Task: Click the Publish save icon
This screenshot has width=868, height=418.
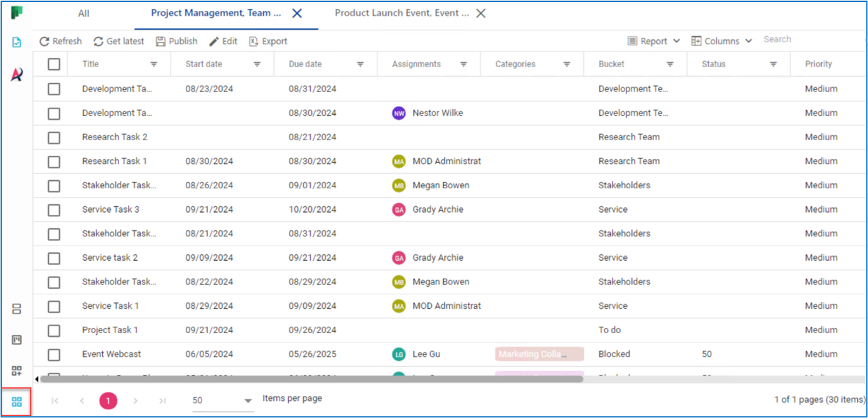Action: 160,41
